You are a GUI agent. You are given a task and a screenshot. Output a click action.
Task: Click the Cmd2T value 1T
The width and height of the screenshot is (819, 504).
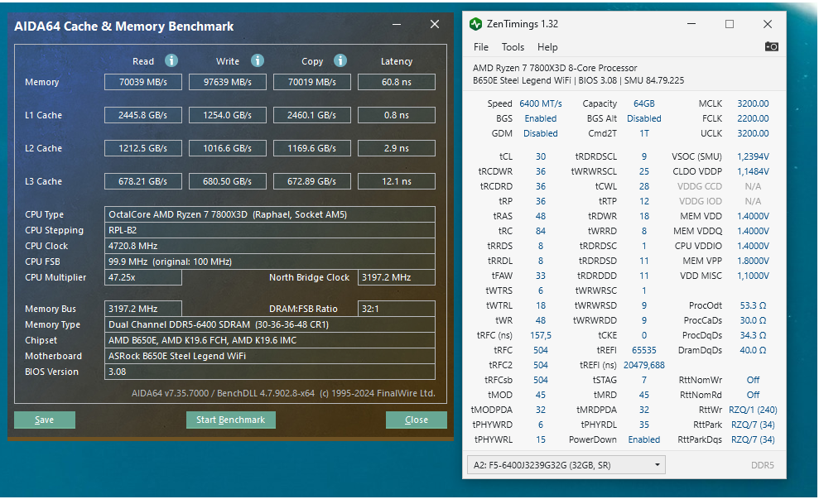644,133
